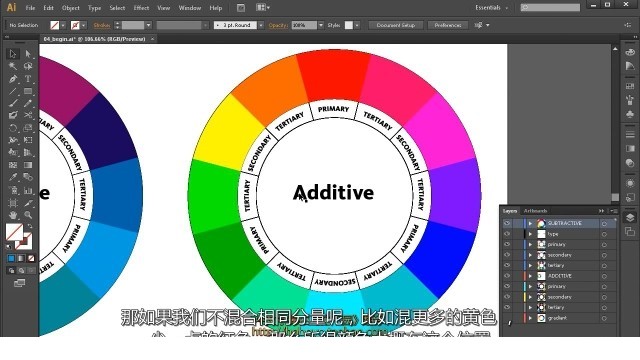Screen dimensions: 640x360
Task: Click the Document Setup button
Action: [x=396, y=25]
